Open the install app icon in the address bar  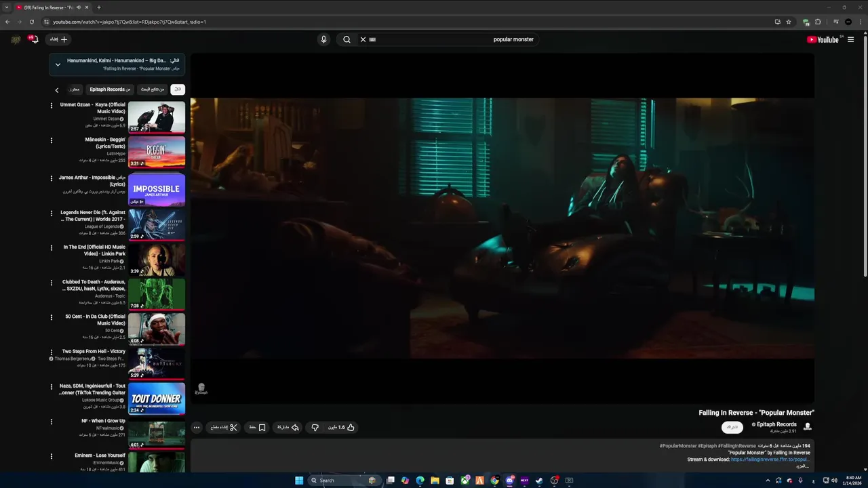pos(777,22)
